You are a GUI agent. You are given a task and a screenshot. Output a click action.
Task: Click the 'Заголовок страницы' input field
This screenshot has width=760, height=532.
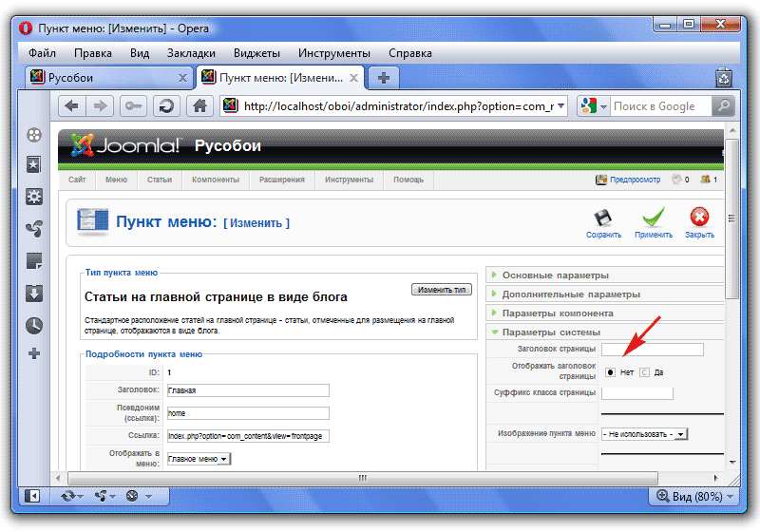point(652,350)
